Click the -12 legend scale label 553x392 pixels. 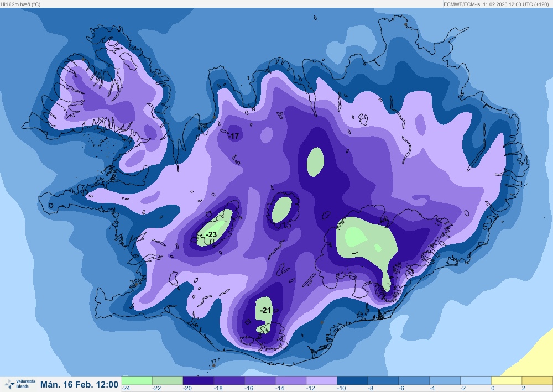pos(310,389)
